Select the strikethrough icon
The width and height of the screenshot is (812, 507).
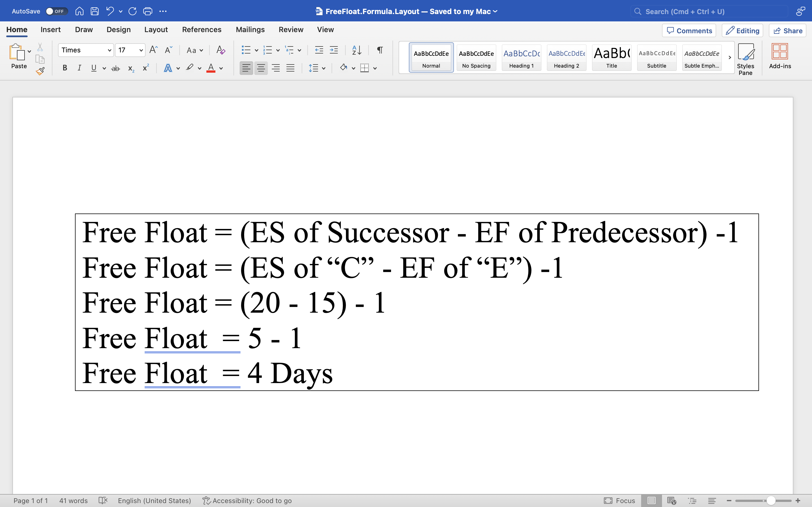[115, 68]
